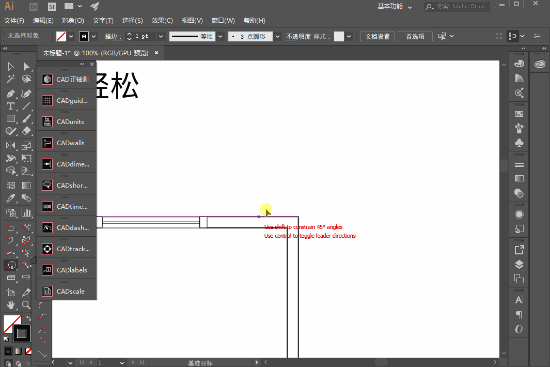550x367 pixels.
Task: Open the graphic style dropdown
Action: 349,36
